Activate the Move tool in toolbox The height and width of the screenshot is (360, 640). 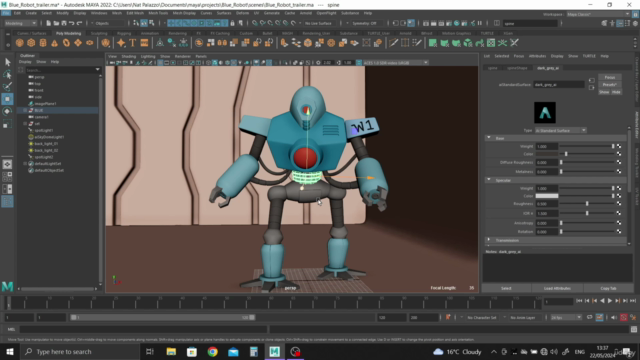(7, 99)
